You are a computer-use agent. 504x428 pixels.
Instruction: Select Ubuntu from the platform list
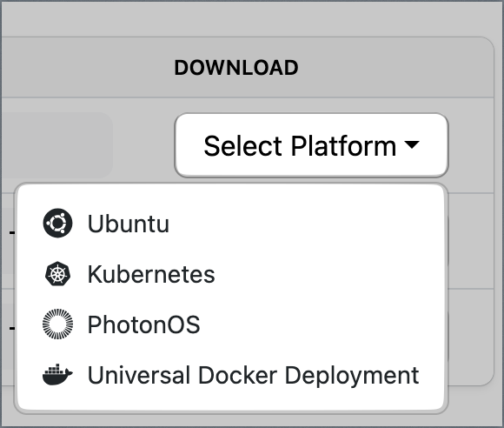pos(231,224)
